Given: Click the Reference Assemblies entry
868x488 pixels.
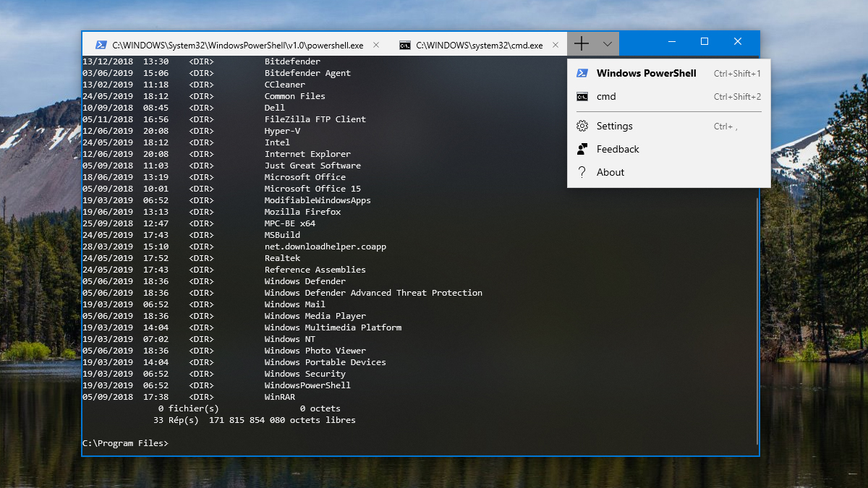Looking at the screenshot, I should click(315, 270).
